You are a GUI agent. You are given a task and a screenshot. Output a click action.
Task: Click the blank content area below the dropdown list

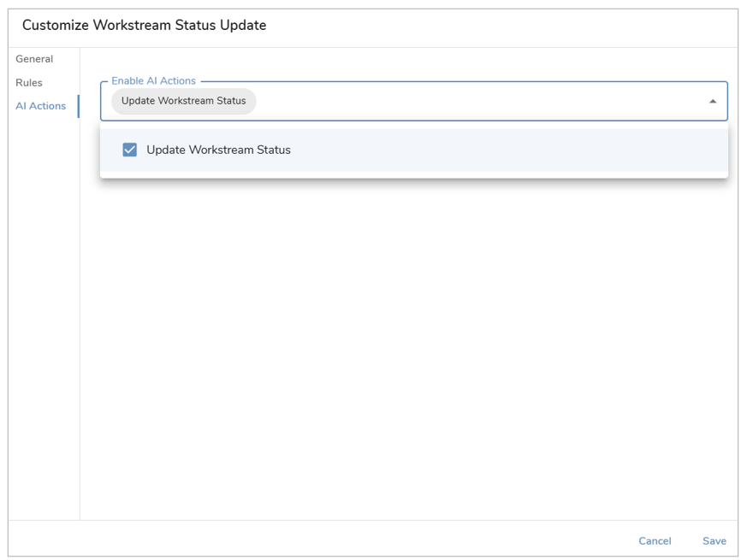[x=409, y=350]
